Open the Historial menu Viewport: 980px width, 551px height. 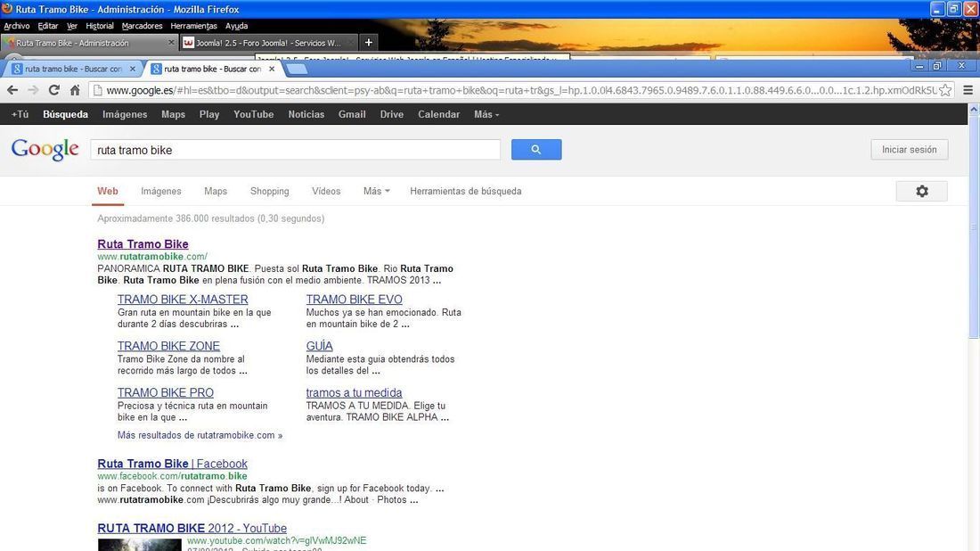[x=100, y=26]
